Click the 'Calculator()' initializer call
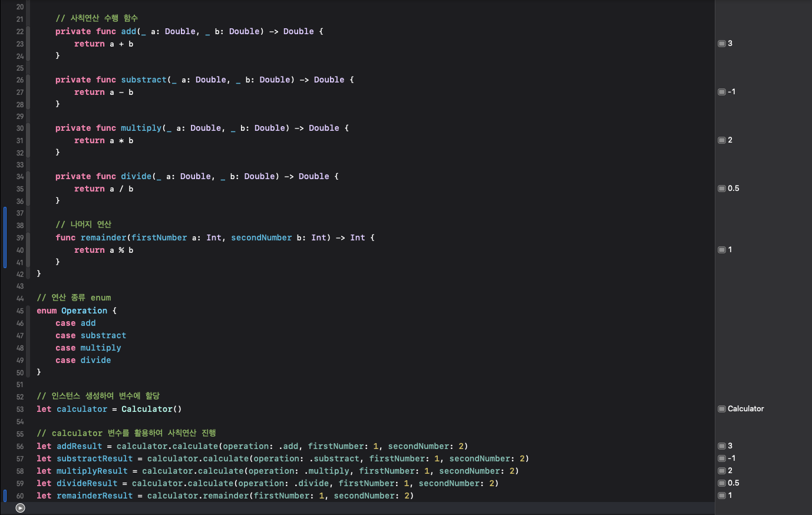Screen dimensions: 812x515 151,409
